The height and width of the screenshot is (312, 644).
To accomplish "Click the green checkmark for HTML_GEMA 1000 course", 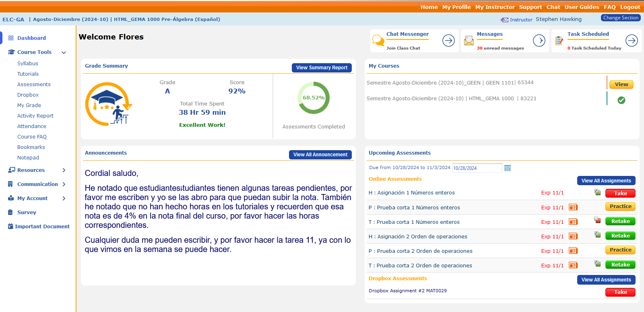I will [621, 100].
